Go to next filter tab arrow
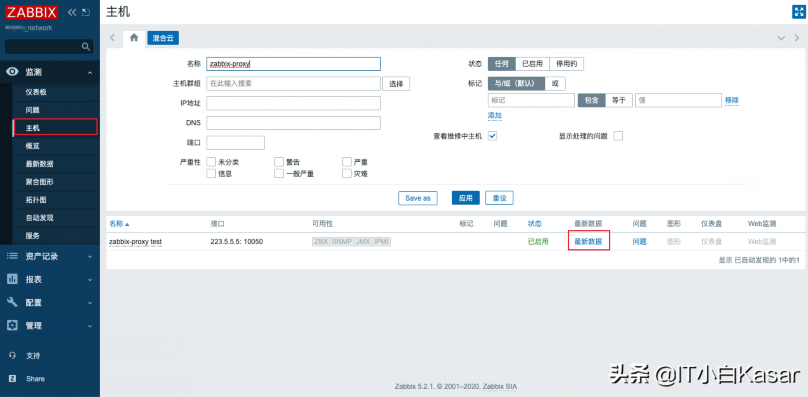The width and height of the screenshot is (808, 397). tap(797, 38)
